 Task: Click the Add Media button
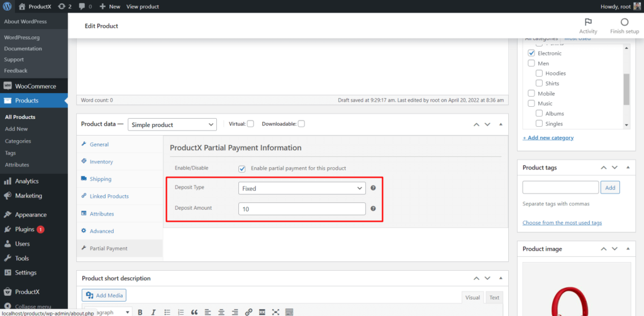(x=104, y=295)
